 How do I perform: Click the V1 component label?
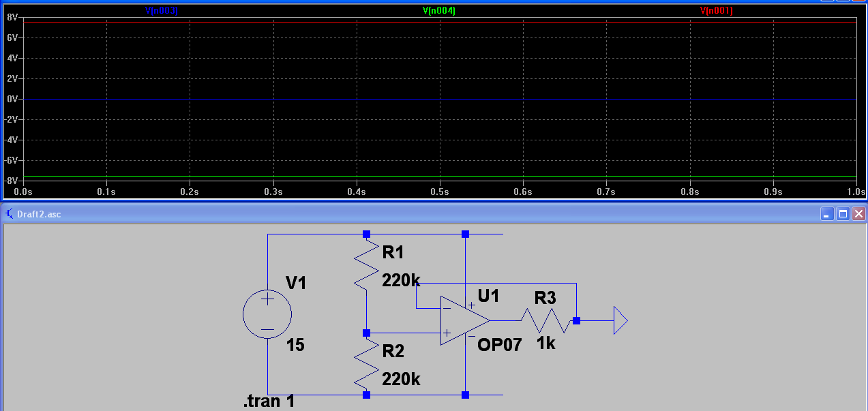[x=296, y=283]
